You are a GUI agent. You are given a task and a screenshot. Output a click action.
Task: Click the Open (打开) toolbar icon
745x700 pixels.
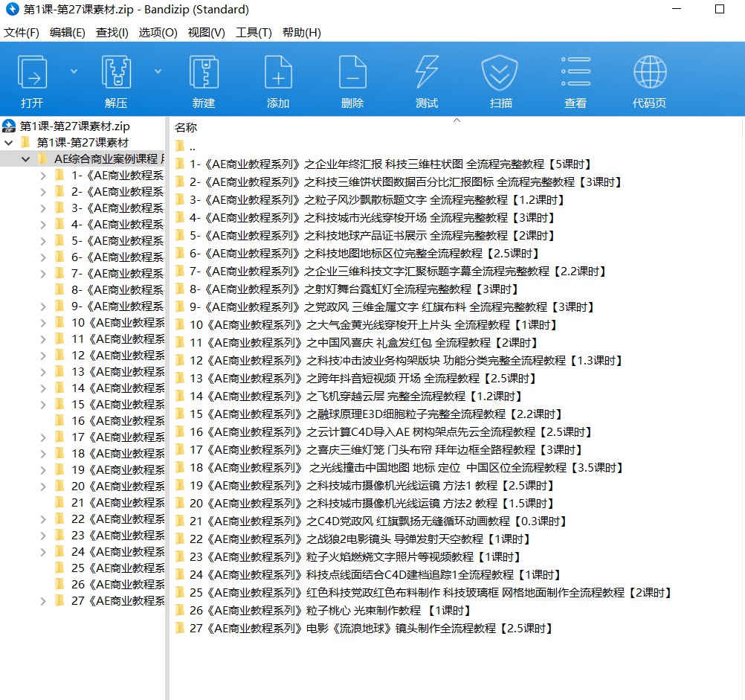point(32,72)
